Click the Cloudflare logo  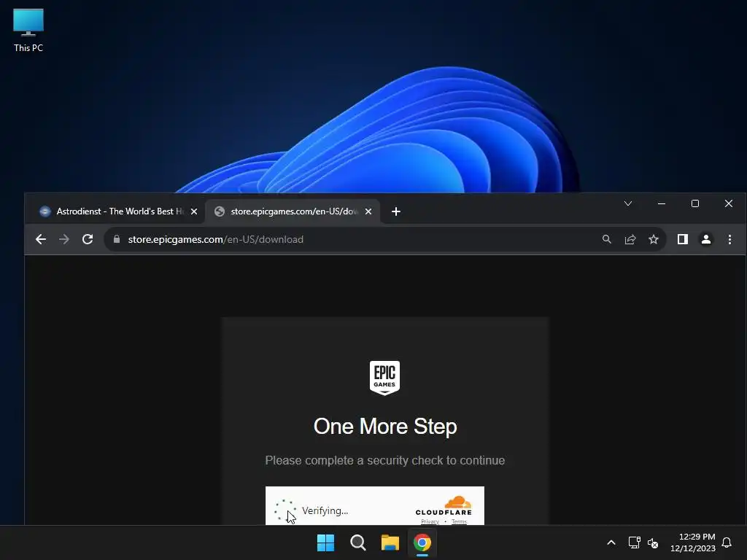coord(444,506)
